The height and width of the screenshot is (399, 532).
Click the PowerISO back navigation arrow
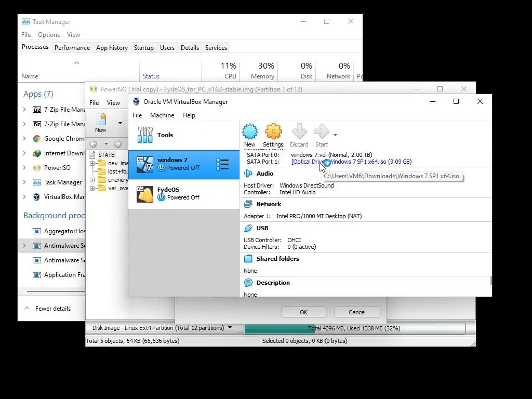[x=94, y=144]
